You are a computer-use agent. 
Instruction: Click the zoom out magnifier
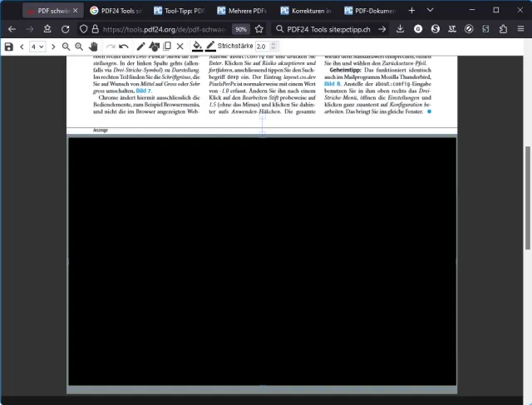(x=66, y=47)
